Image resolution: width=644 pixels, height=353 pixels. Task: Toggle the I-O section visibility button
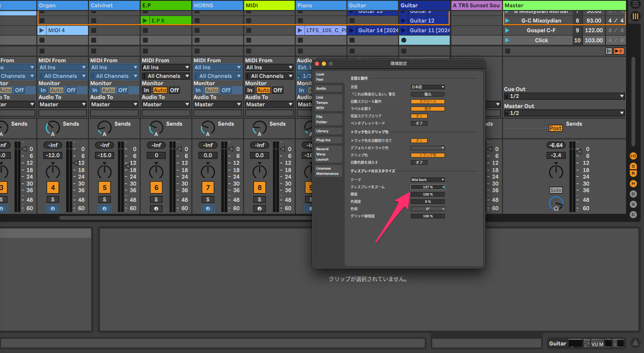pos(633,156)
